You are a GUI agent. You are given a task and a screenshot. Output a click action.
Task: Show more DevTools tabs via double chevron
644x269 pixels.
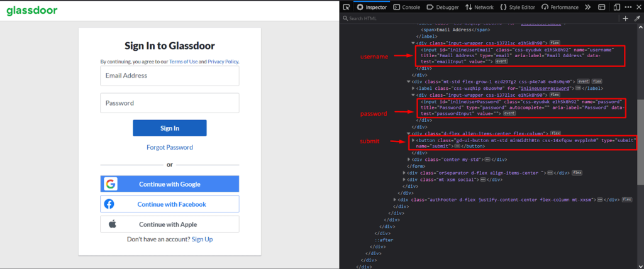coord(587,7)
